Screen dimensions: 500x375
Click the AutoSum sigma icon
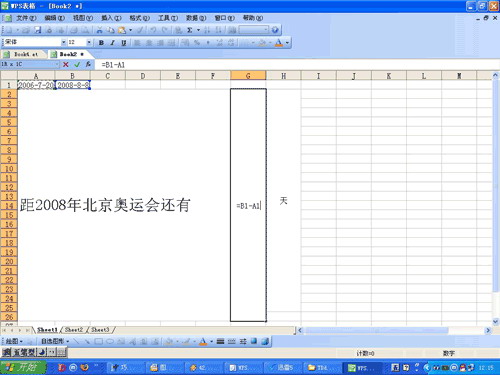pyautogui.click(x=189, y=30)
